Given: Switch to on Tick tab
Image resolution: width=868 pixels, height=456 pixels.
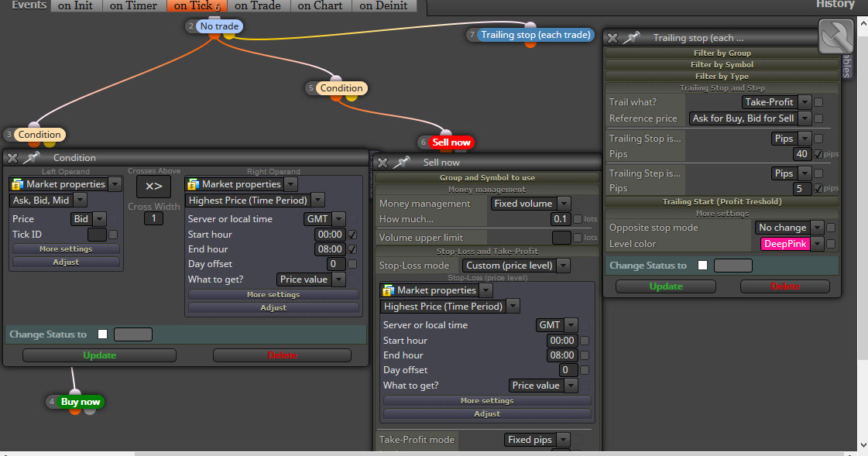Looking at the screenshot, I should (197, 5).
